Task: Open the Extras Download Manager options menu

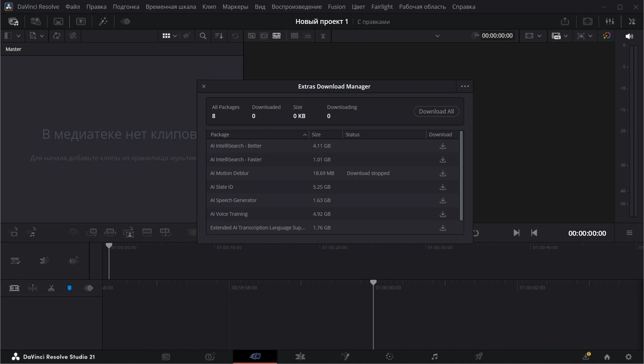Action: [465, 86]
